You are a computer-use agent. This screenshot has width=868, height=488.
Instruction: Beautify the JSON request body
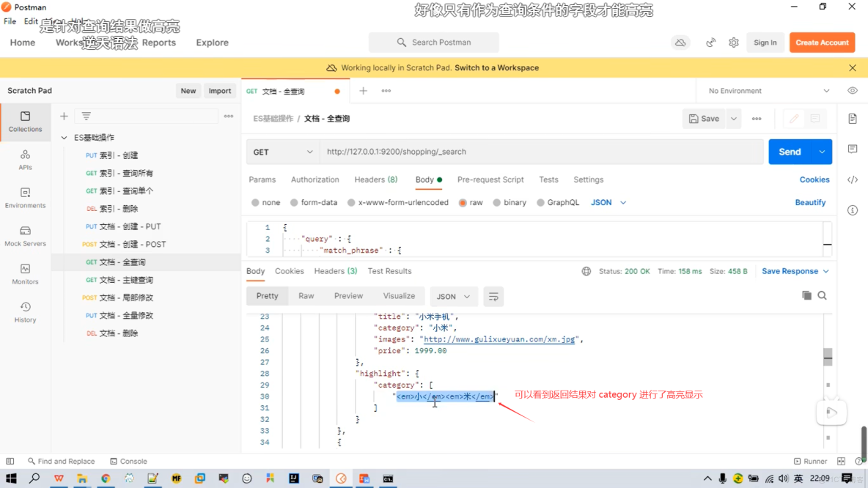click(x=809, y=202)
